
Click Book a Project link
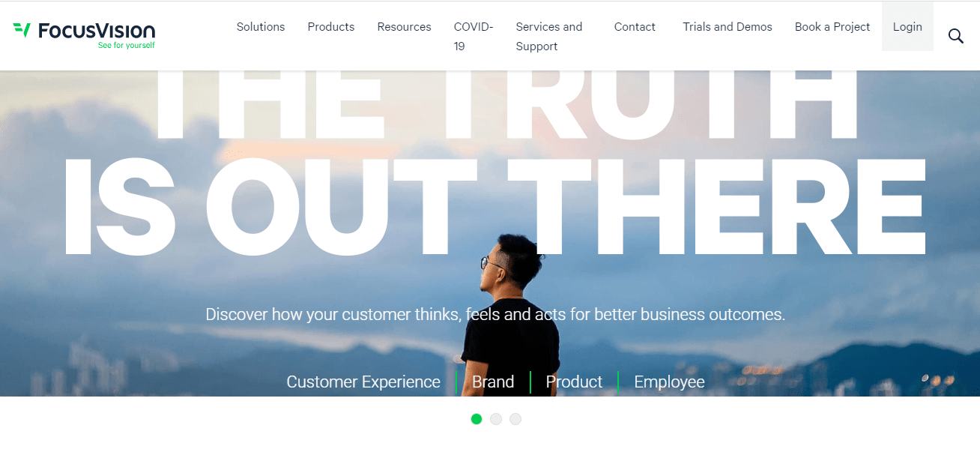pos(832,27)
